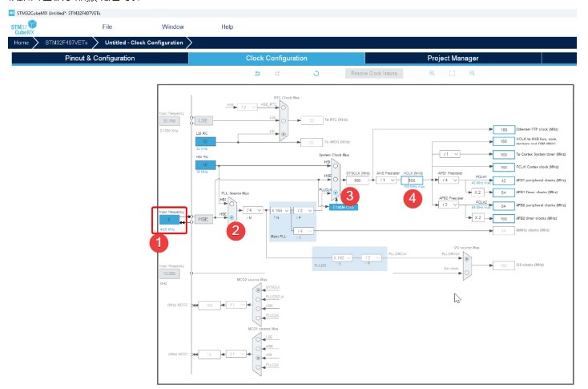Select PLLCLK in System Clock Mux

tap(336, 192)
